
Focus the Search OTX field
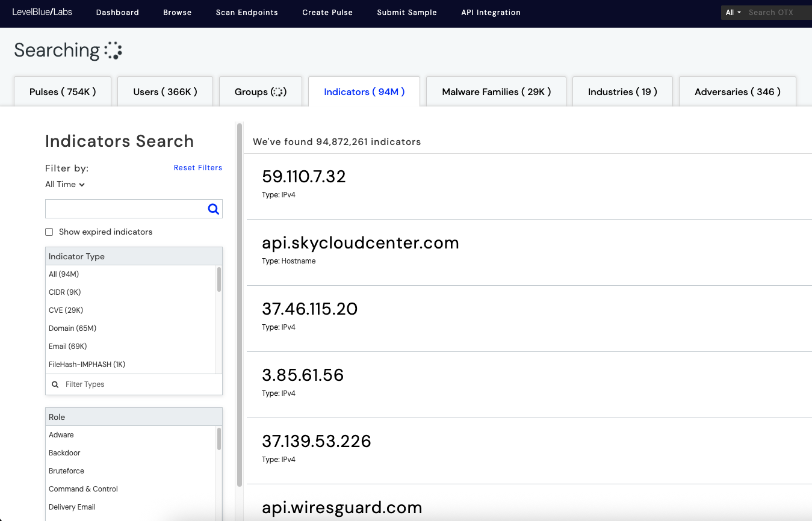click(776, 13)
